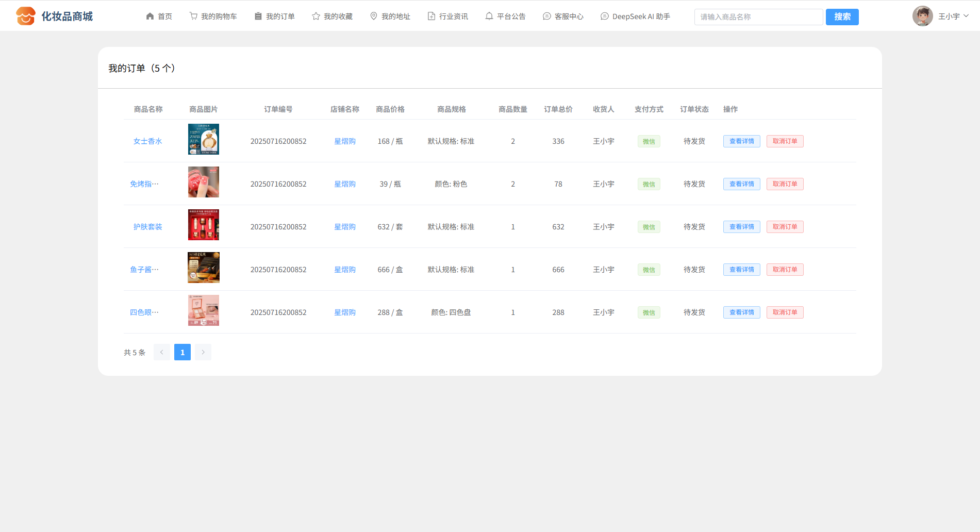Click the star icon for My Favorites

coord(316,16)
